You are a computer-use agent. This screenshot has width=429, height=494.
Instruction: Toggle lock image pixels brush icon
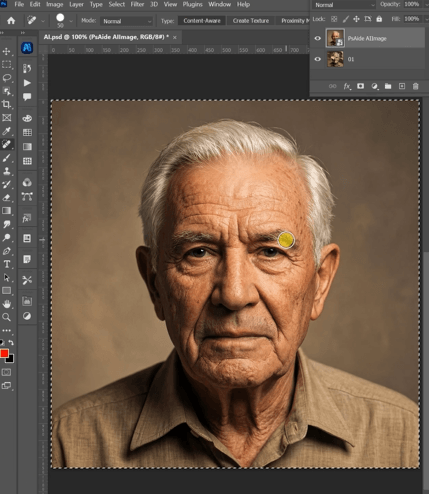(346, 19)
